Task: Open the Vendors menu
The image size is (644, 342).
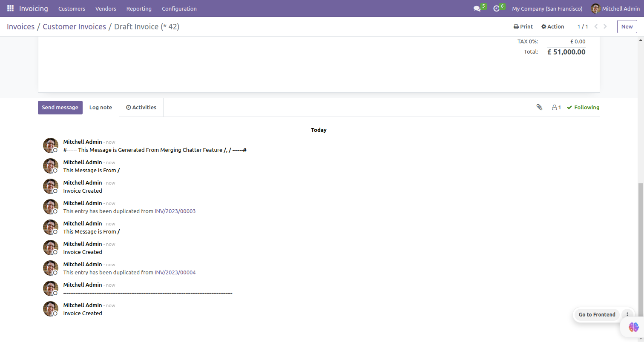Action: coord(106,9)
